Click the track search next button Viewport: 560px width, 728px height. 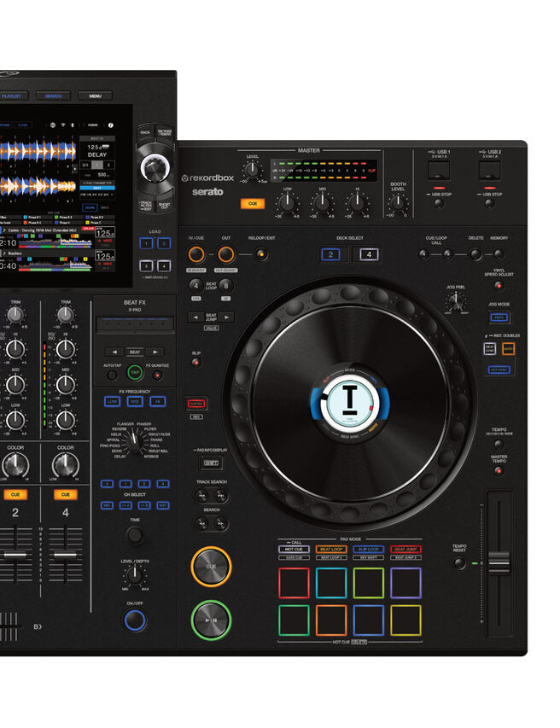tap(221, 496)
